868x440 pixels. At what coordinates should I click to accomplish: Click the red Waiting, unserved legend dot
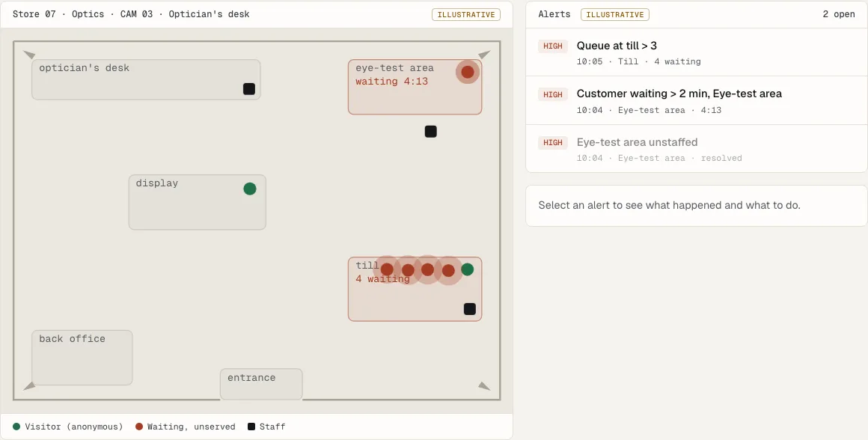[139, 427]
